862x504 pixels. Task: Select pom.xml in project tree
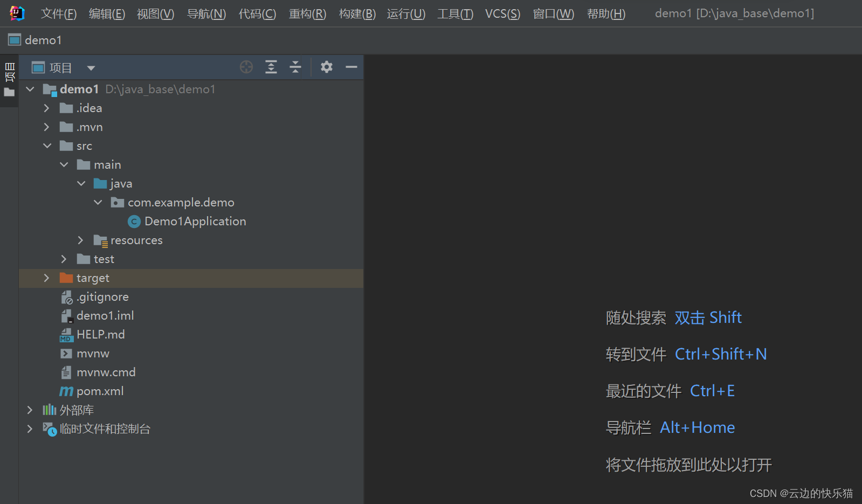(x=100, y=391)
